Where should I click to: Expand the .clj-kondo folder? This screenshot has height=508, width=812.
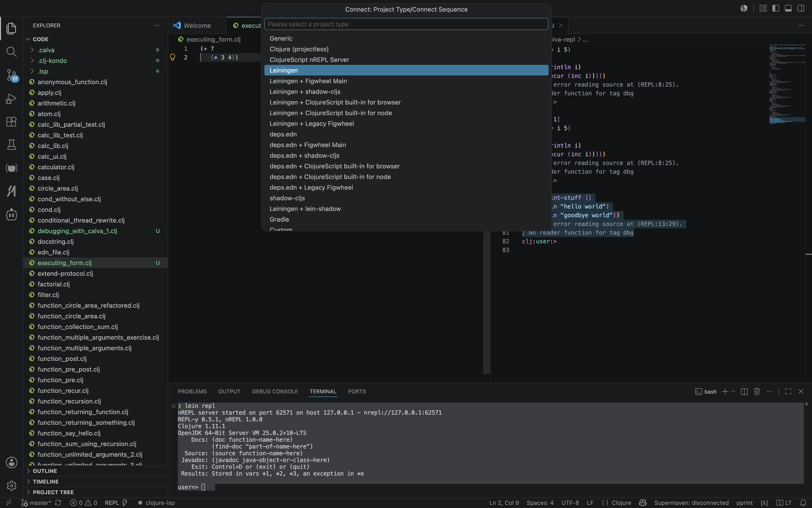95,60
